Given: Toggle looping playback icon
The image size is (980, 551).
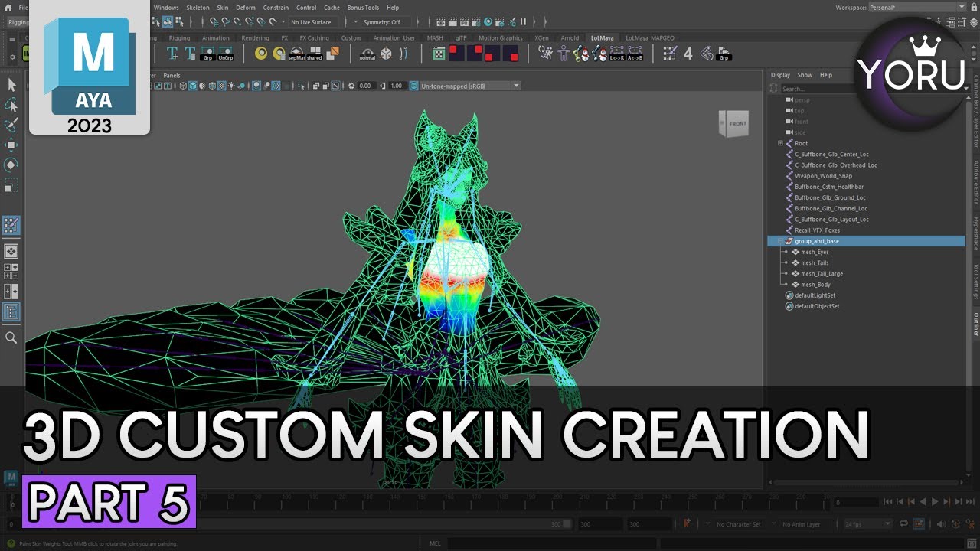Looking at the screenshot, I should pos(903,524).
